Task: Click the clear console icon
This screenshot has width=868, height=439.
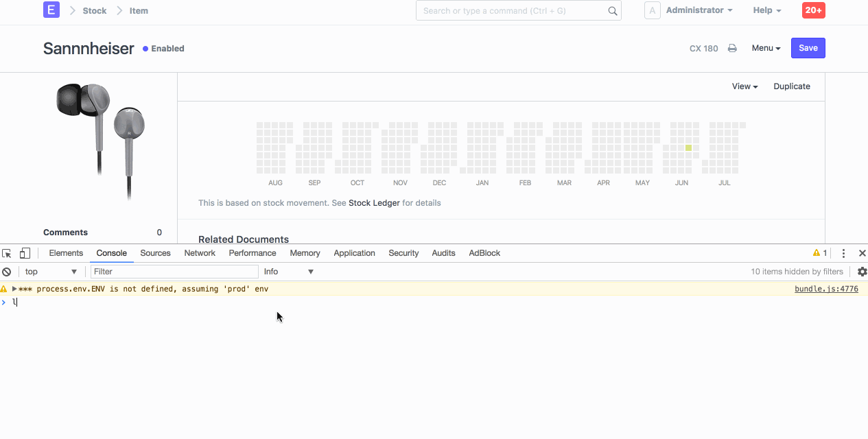Action: click(6, 272)
